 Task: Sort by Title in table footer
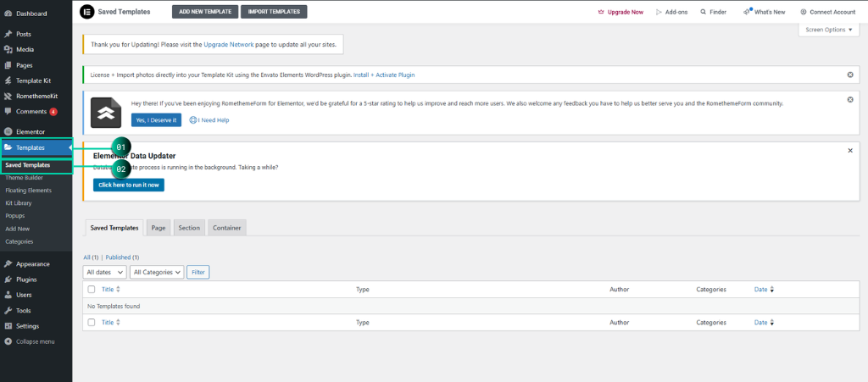[111, 323]
